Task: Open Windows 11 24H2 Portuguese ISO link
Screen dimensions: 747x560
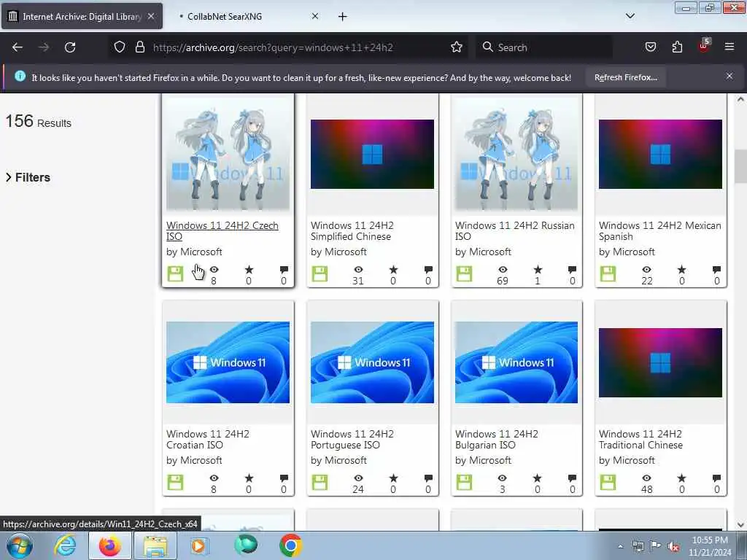Action: click(352, 440)
